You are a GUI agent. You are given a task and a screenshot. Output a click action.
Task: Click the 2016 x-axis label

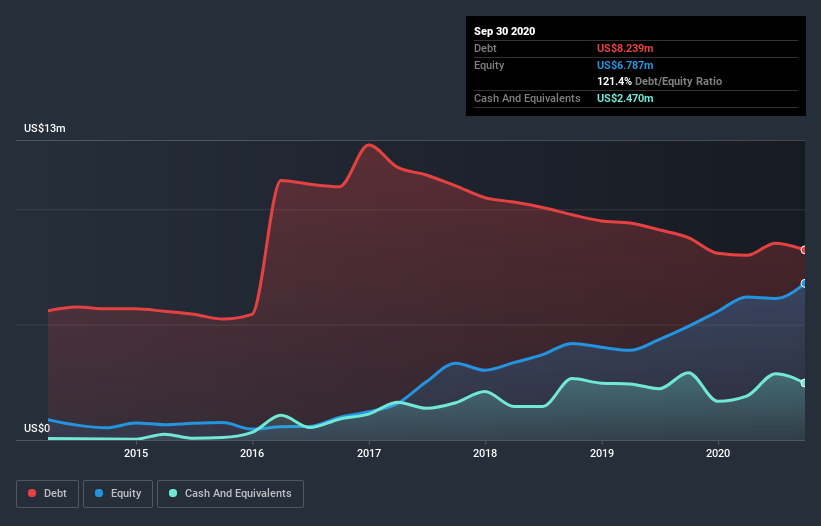click(252, 453)
